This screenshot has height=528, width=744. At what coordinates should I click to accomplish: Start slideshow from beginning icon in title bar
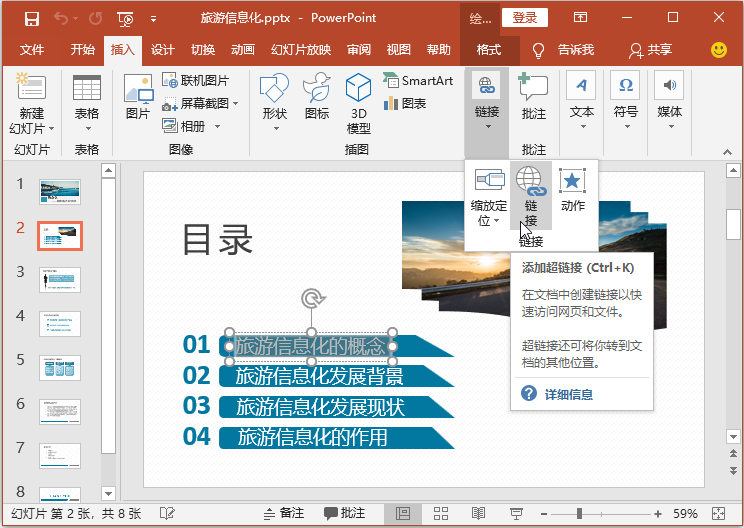tap(125, 19)
